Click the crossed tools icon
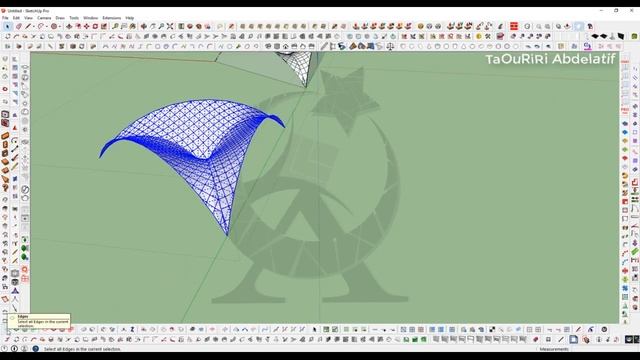The image size is (640, 360). click(487, 37)
